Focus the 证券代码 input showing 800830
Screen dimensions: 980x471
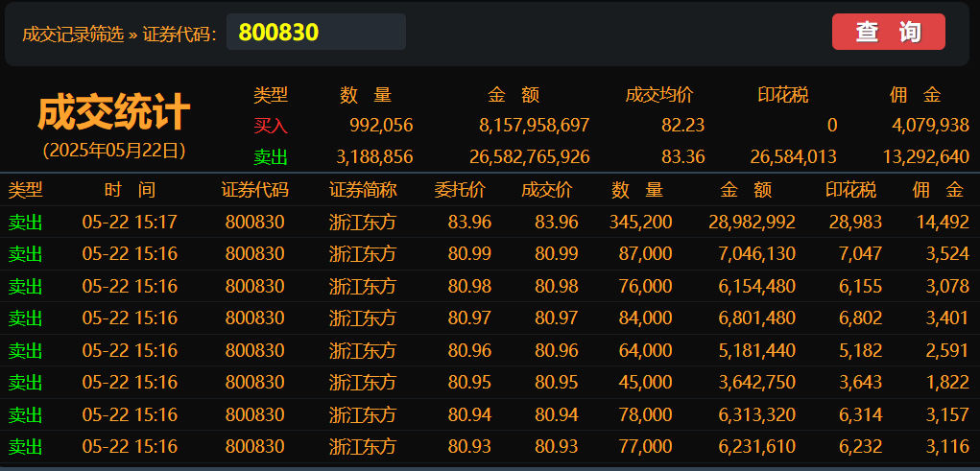[316, 32]
